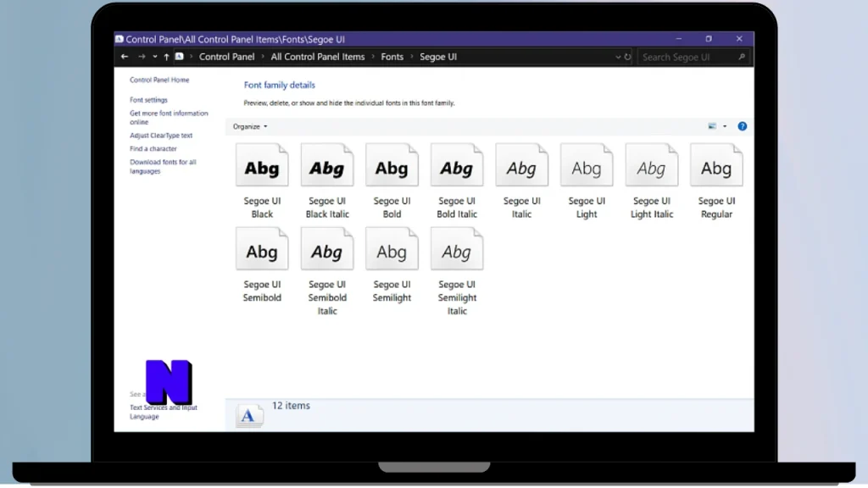Select the Segoe UI Semibold font icon
This screenshot has height=488, width=868.
pyautogui.click(x=262, y=248)
